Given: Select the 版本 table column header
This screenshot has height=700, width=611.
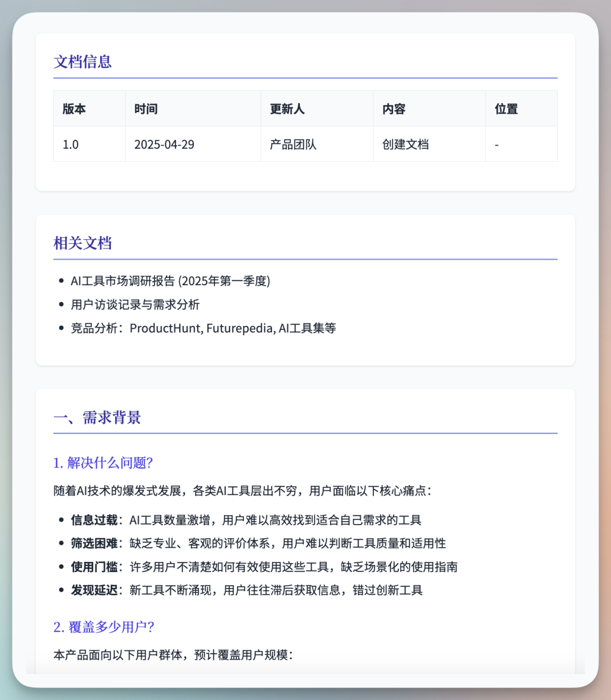Looking at the screenshot, I should pos(74,109).
